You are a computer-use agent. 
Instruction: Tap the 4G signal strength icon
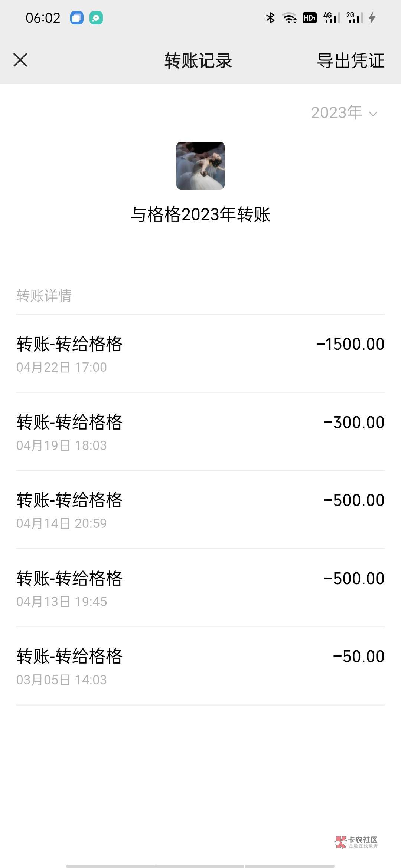click(x=331, y=18)
